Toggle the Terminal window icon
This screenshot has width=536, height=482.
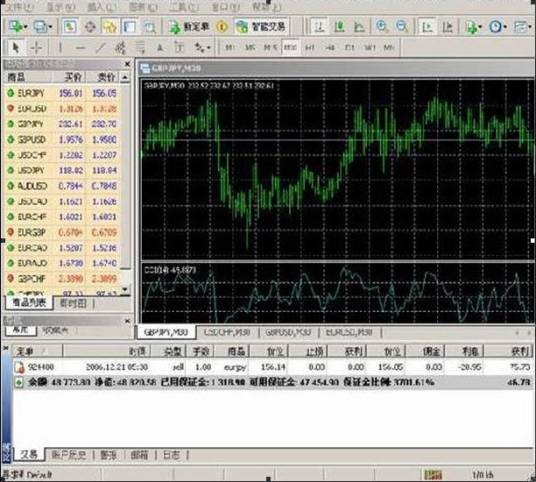(x=130, y=27)
